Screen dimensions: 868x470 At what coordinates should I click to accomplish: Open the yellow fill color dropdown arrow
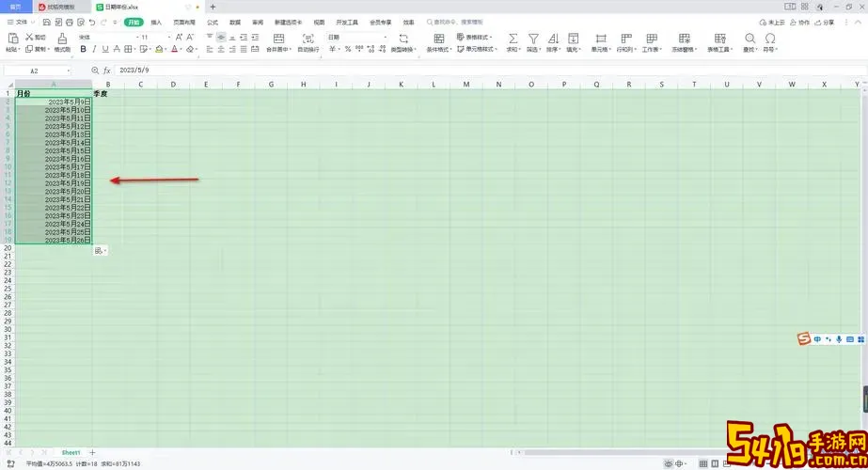[x=166, y=50]
